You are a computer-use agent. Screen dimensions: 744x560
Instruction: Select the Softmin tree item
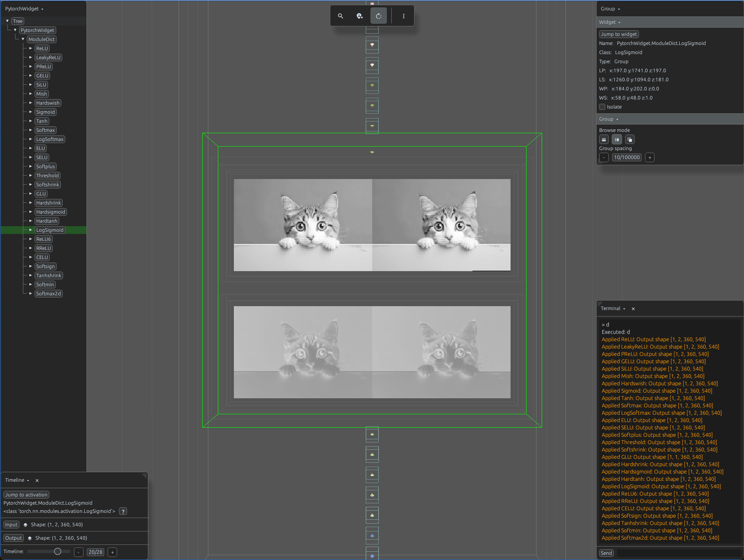pos(45,285)
